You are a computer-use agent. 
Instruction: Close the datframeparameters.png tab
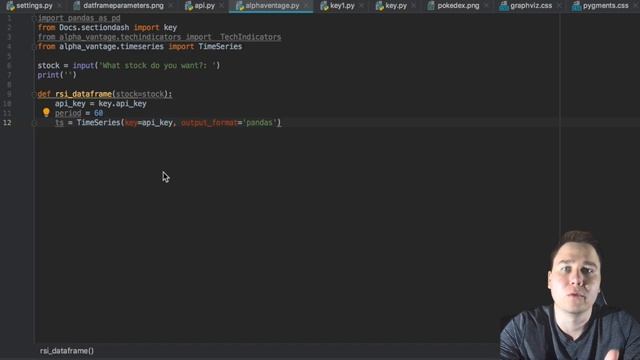click(x=171, y=6)
